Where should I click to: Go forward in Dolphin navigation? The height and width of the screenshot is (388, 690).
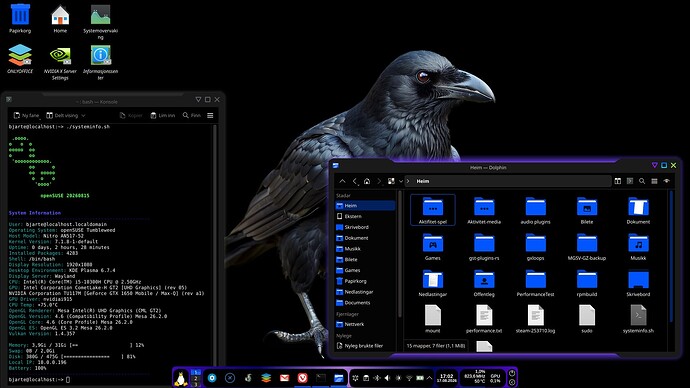(x=379, y=181)
